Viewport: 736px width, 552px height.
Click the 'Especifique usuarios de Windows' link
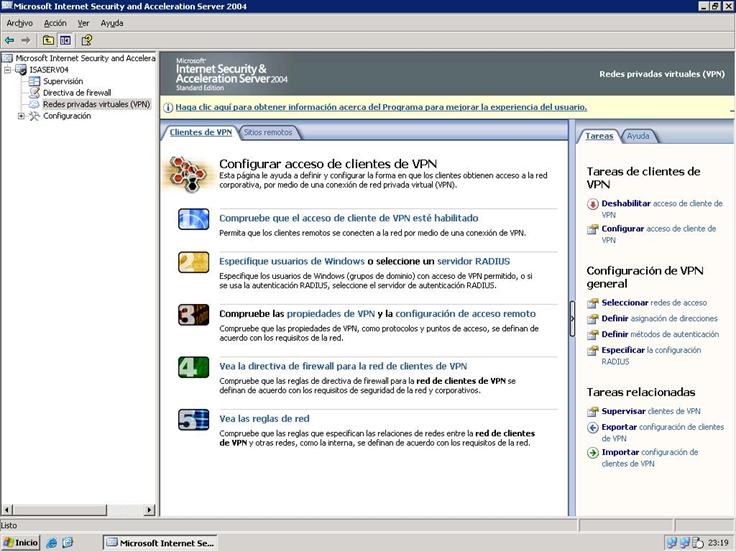click(292, 261)
